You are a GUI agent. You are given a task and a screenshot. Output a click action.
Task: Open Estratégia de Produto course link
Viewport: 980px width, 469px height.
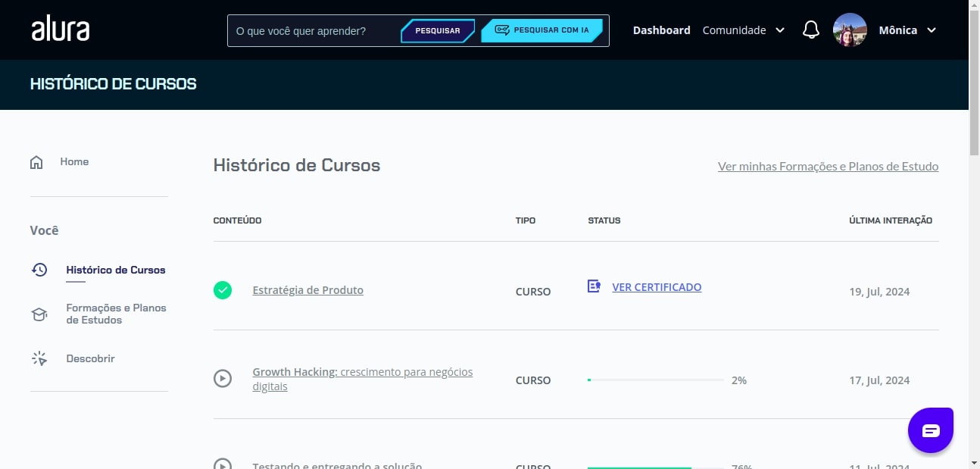(x=307, y=290)
